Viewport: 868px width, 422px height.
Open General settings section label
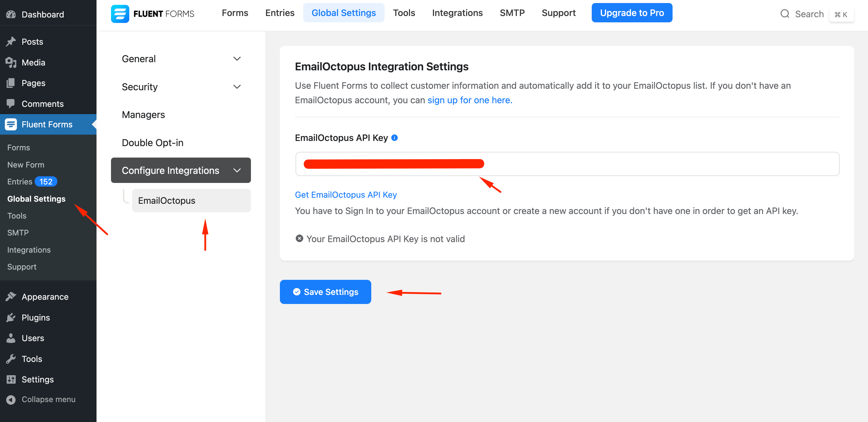(138, 59)
